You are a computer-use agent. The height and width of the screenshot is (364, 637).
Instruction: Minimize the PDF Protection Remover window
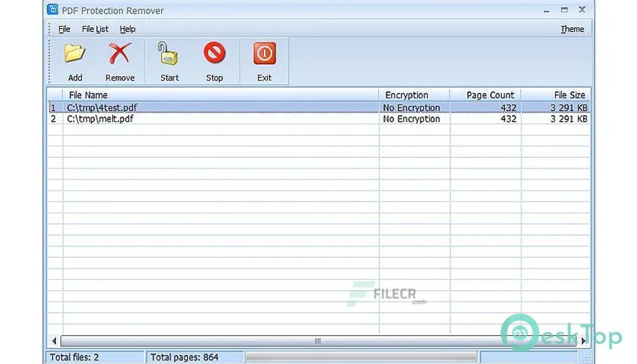point(547,10)
